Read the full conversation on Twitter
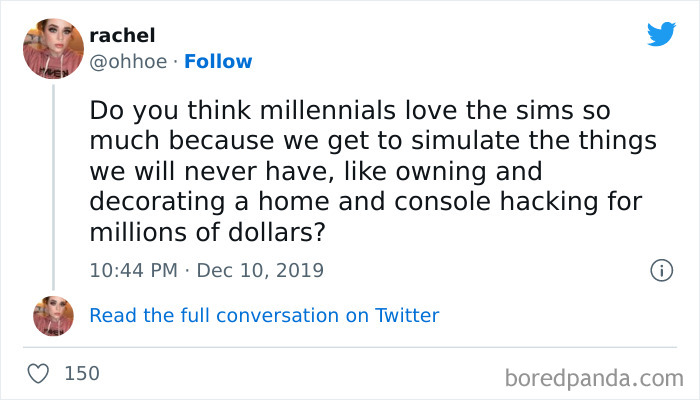 pos(264,315)
